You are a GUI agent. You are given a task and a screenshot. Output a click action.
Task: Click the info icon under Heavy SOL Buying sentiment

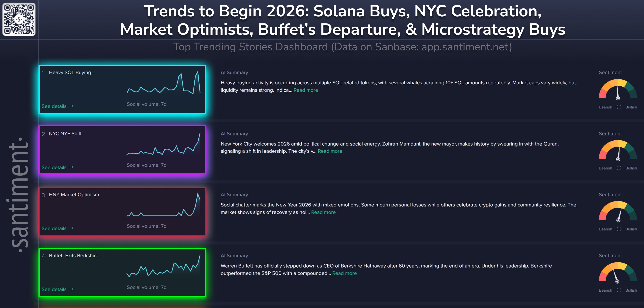click(x=619, y=107)
